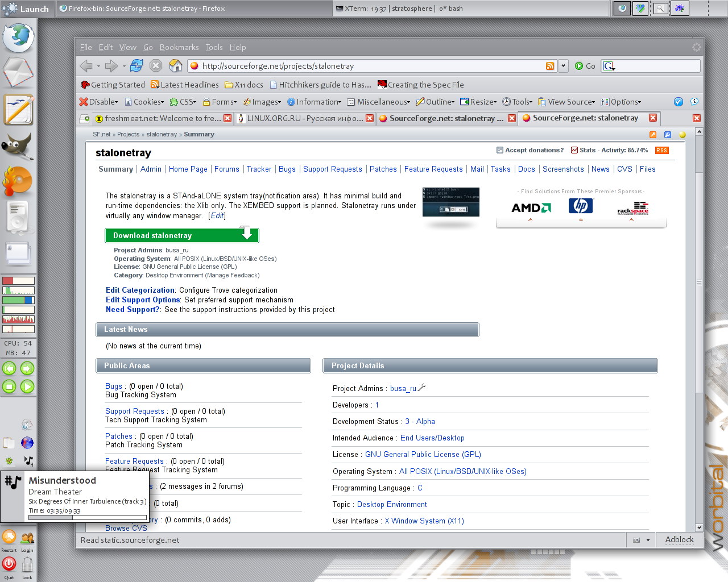This screenshot has height=582, width=728.
Task: Switch to the LINUX.ORG.RU tab
Action: [305, 118]
